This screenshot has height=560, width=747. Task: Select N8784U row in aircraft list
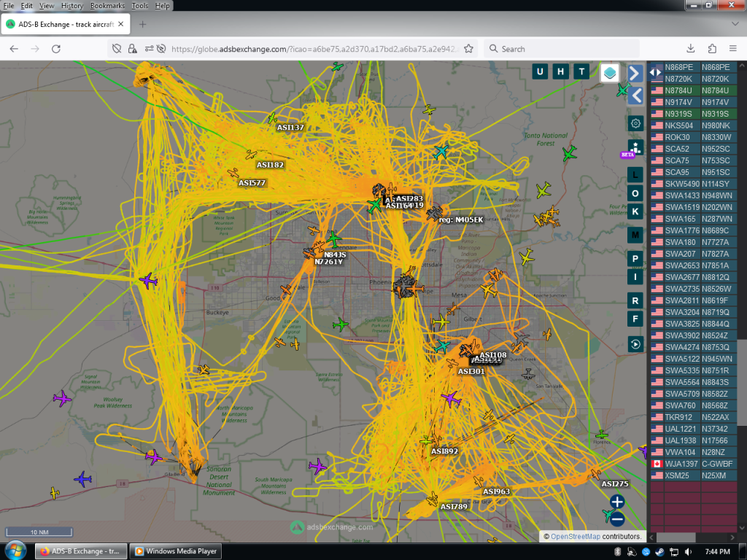694,90
